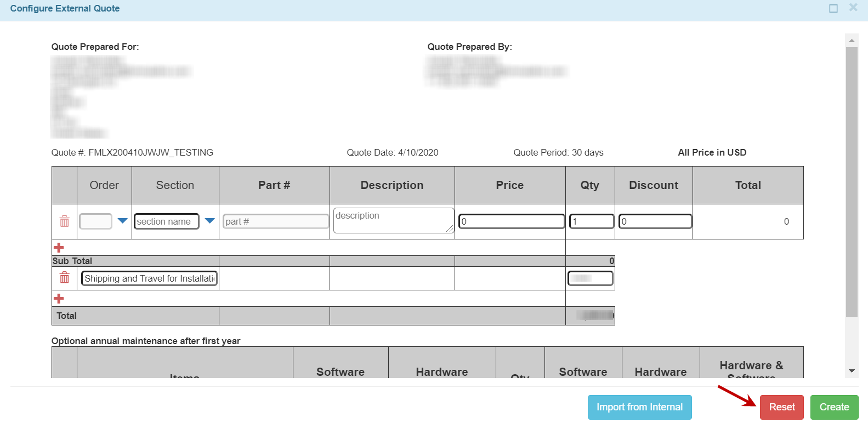Add a new line item with plus icon above Sub Total
The image size is (868, 429).
(59, 248)
